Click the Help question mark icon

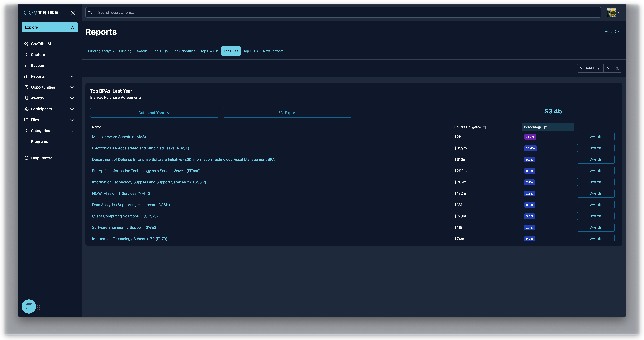point(617,32)
